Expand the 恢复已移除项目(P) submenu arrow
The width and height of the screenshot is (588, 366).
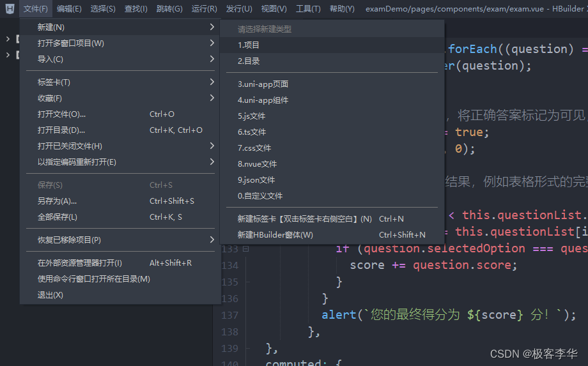(x=212, y=240)
